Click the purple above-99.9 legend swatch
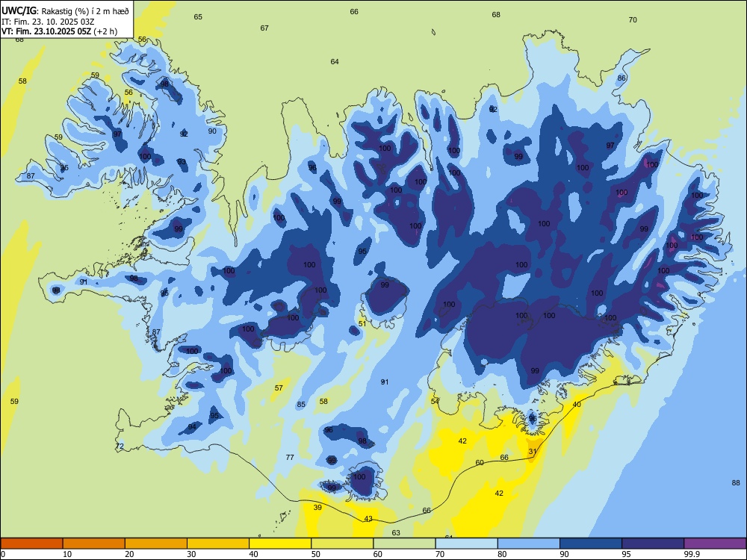The width and height of the screenshot is (747, 560). pyautogui.click(x=715, y=544)
